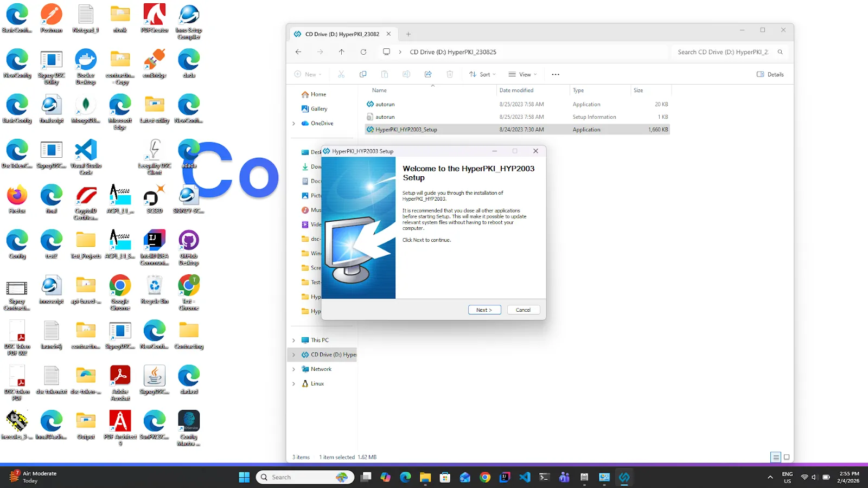
Task: Open IntelliJ IDEA Community desktop icon
Action: coord(155,247)
